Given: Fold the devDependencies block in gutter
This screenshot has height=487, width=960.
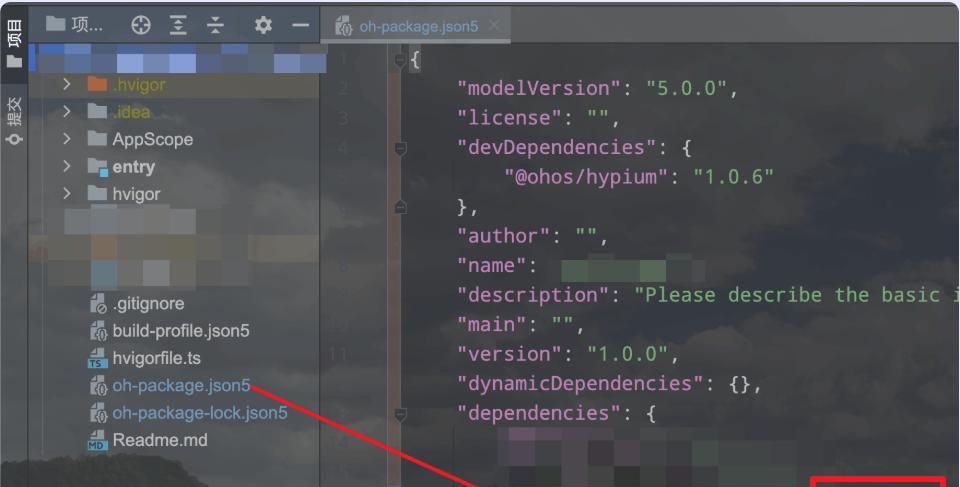Looking at the screenshot, I should (401, 148).
